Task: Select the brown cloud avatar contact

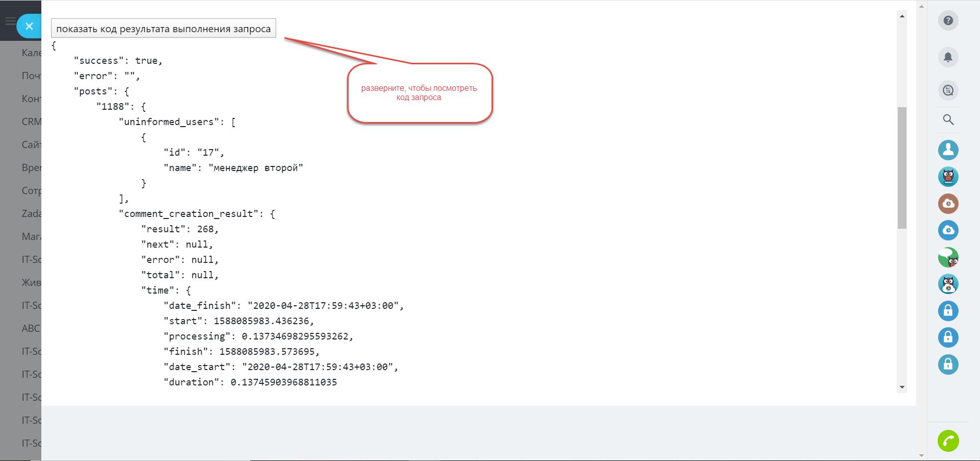Action: [948, 204]
